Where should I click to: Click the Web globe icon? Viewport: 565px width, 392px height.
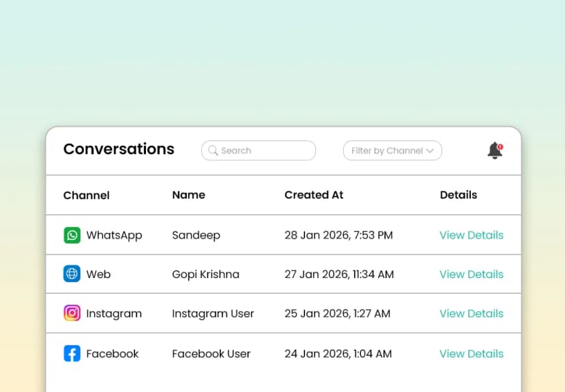pos(72,274)
